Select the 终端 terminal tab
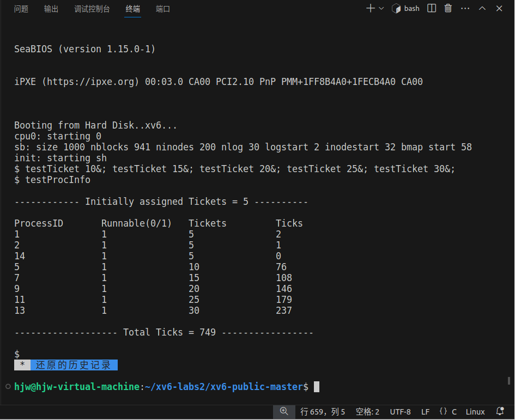Viewport: 515px width, 420px height. click(132, 9)
